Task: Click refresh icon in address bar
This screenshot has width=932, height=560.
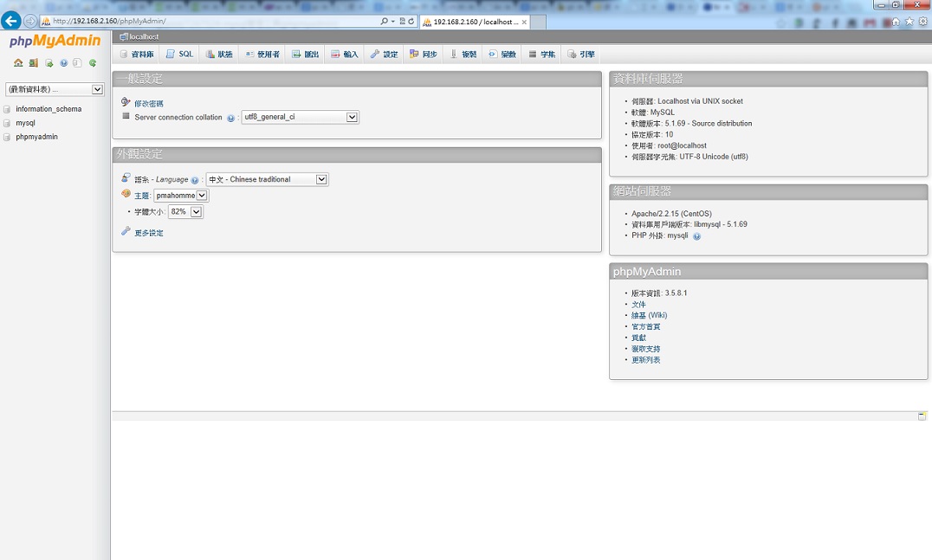Action: [411, 21]
